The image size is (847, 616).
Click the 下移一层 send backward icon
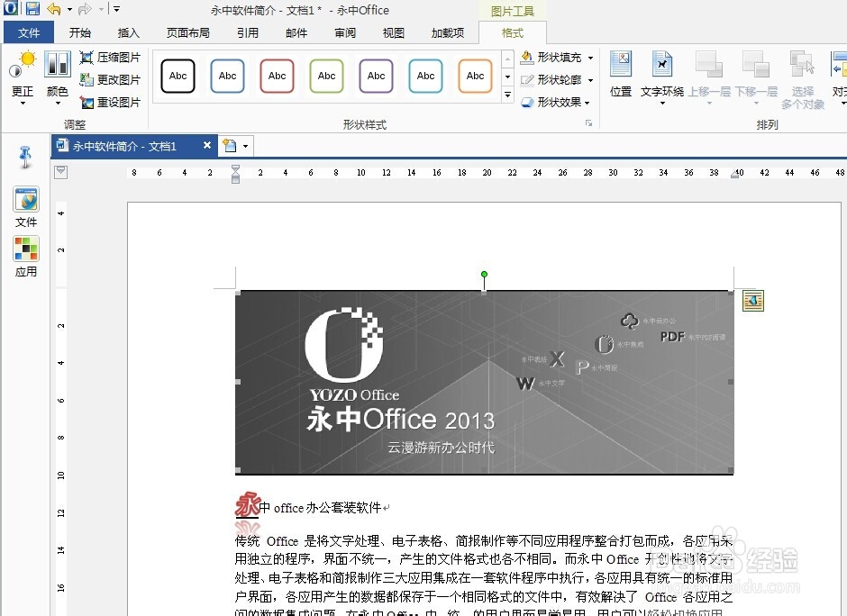point(756,64)
